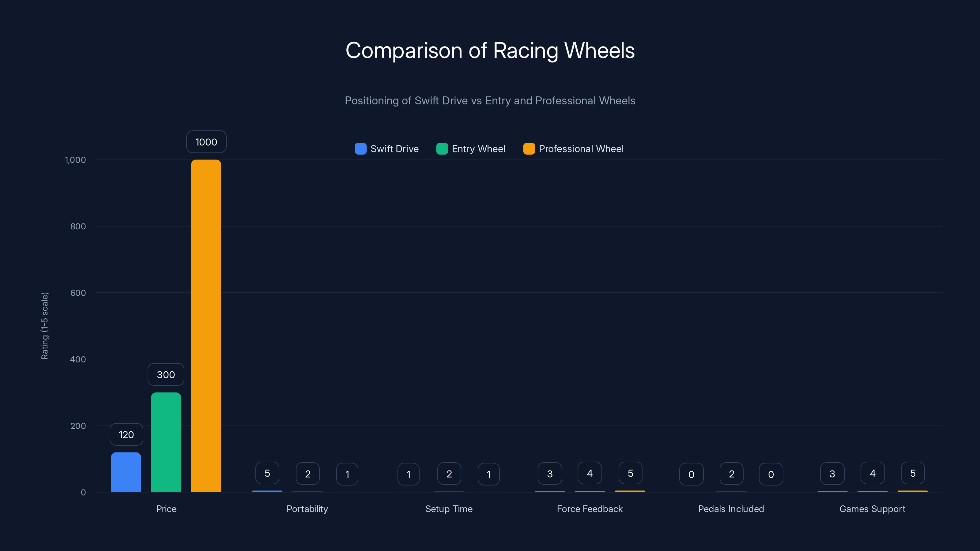The width and height of the screenshot is (980, 551).
Task: Click the Price axis category label
Action: point(166,509)
